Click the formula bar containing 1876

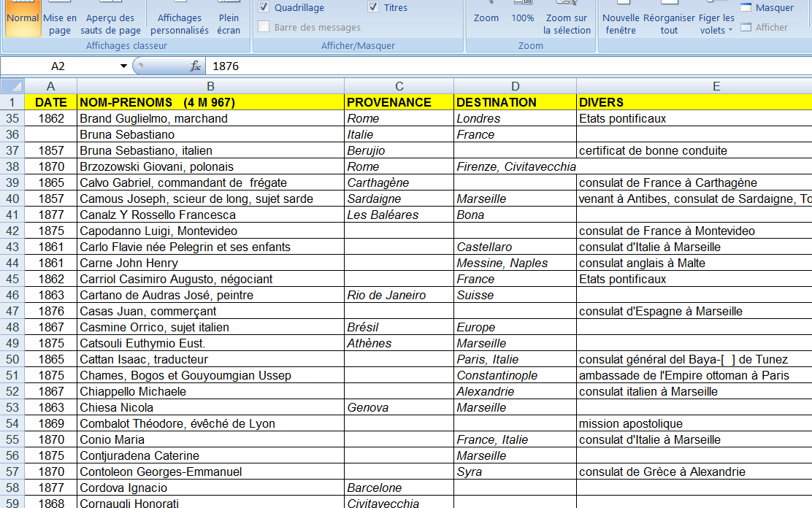[x=508, y=66]
